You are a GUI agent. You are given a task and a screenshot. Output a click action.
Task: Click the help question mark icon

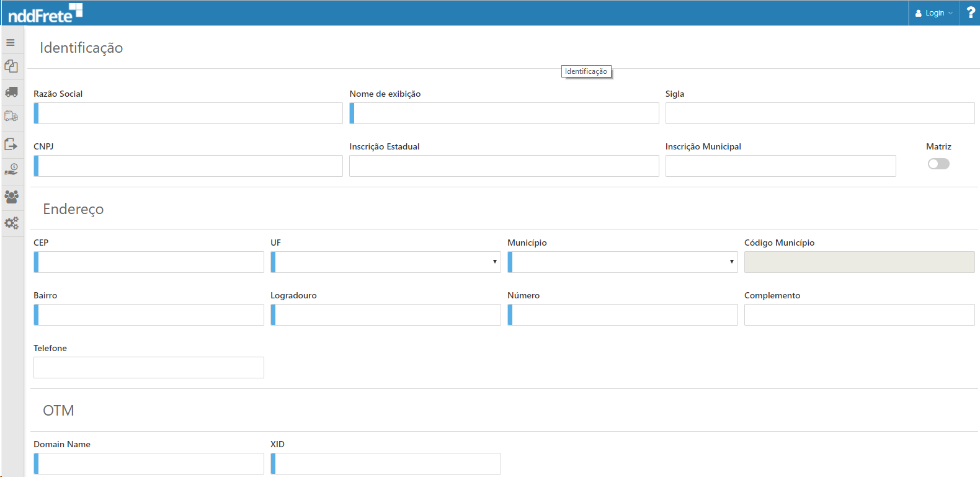[970, 12]
